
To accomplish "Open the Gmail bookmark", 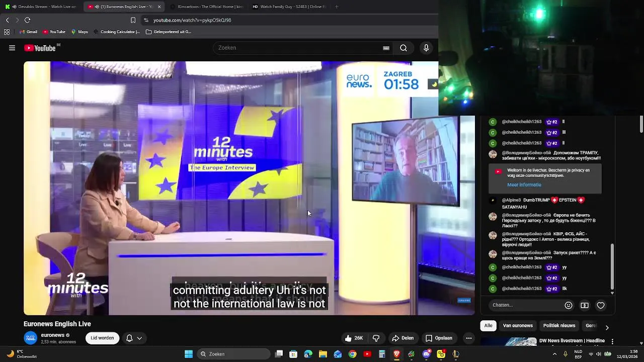I will [28, 32].
